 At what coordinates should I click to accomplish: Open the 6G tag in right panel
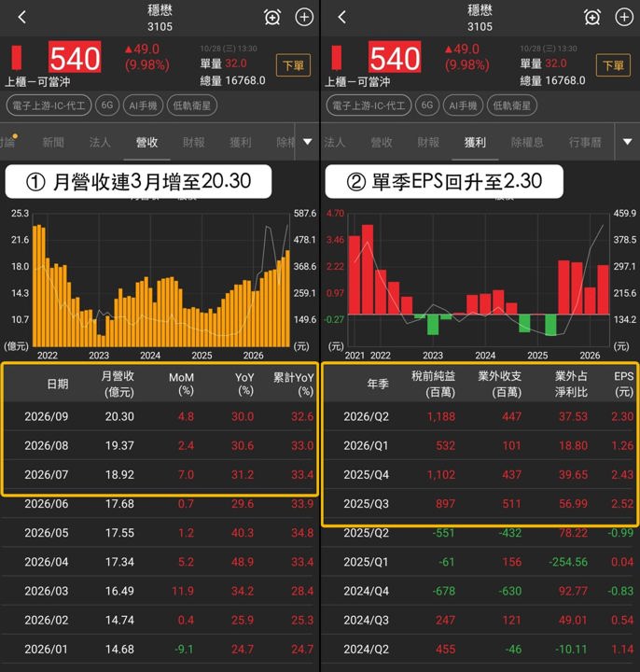[x=427, y=105]
